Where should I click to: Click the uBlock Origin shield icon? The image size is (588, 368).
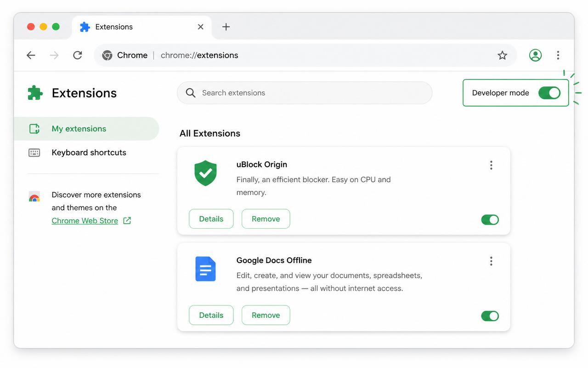click(x=206, y=173)
